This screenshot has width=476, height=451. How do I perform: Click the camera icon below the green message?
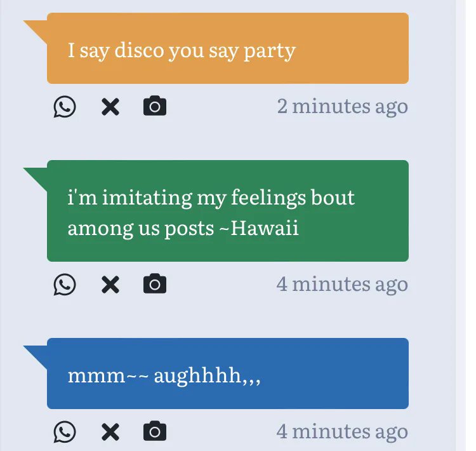coord(155,284)
